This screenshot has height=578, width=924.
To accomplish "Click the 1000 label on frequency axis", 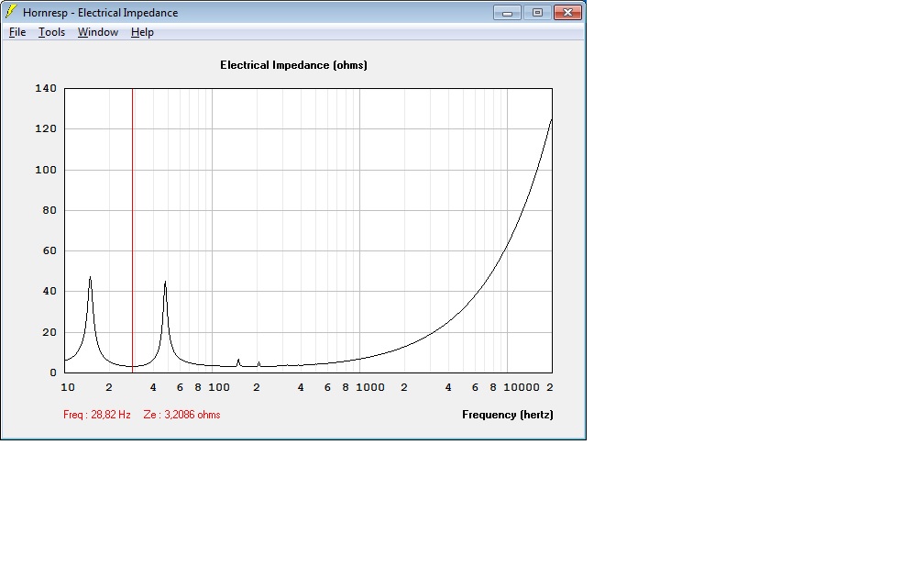I will tap(370, 387).
